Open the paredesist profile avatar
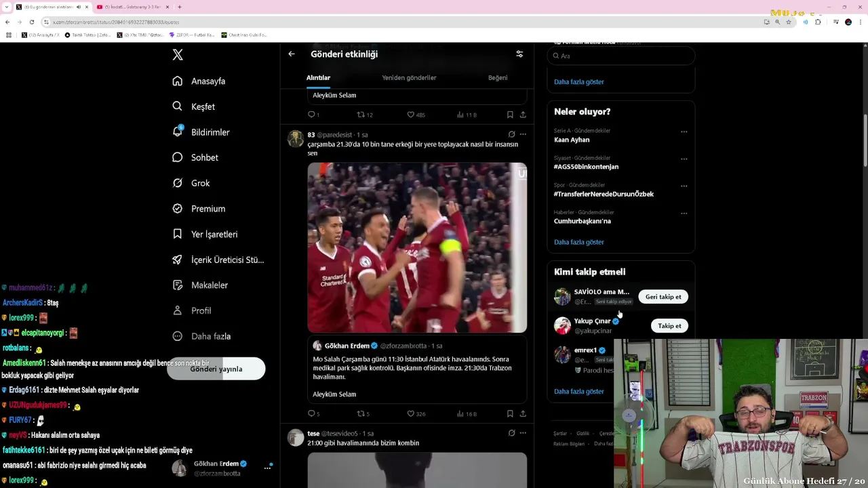 click(x=296, y=139)
